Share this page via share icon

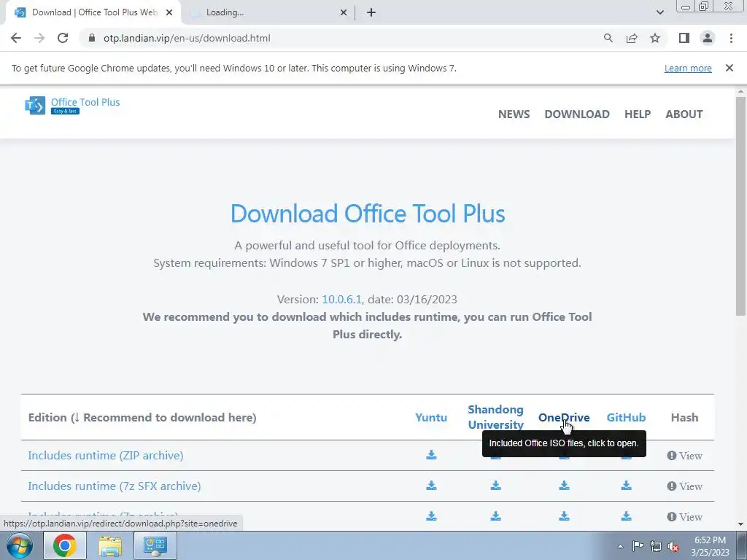pyautogui.click(x=632, y=38)
